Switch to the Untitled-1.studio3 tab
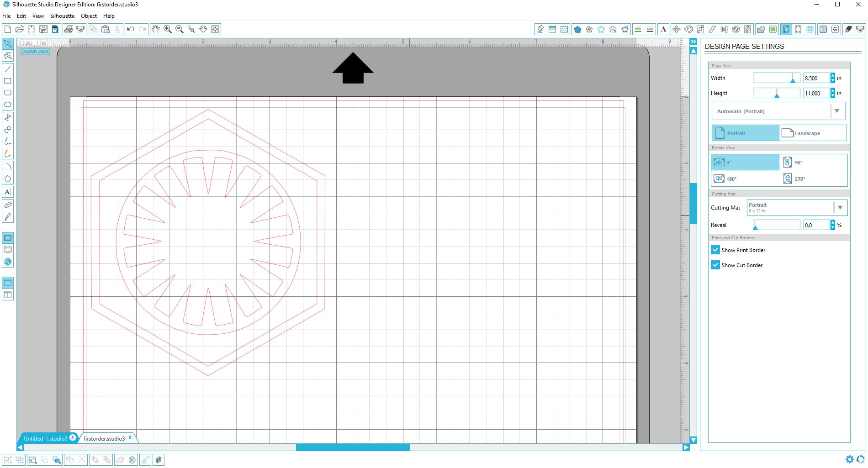The image size is (868, 468). pyautogui.click(x=45, y=438)
